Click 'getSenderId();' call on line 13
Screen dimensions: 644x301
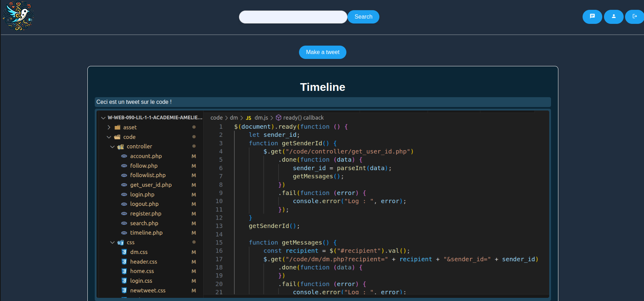[x=274, y=226]
